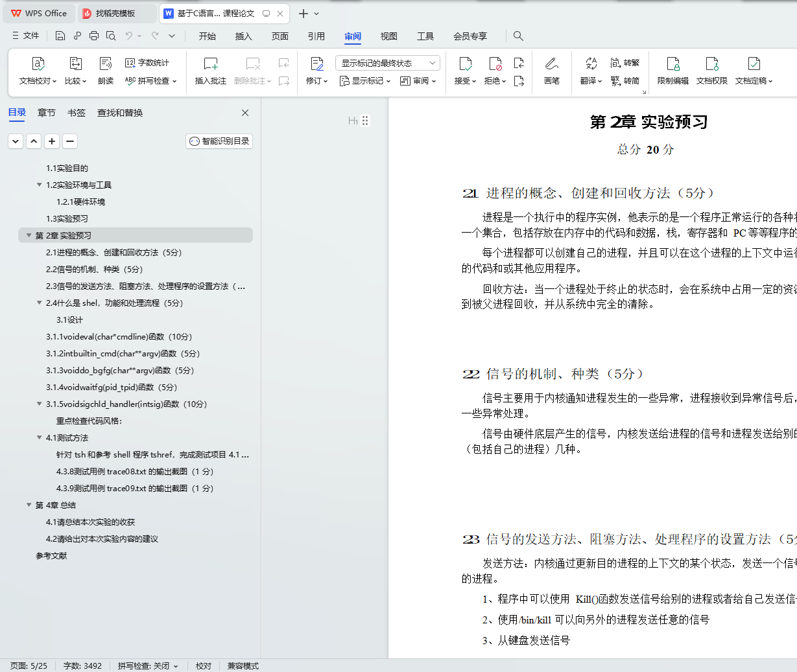
Task: Click the 接受 accept change icon
Action: [466, 64]
